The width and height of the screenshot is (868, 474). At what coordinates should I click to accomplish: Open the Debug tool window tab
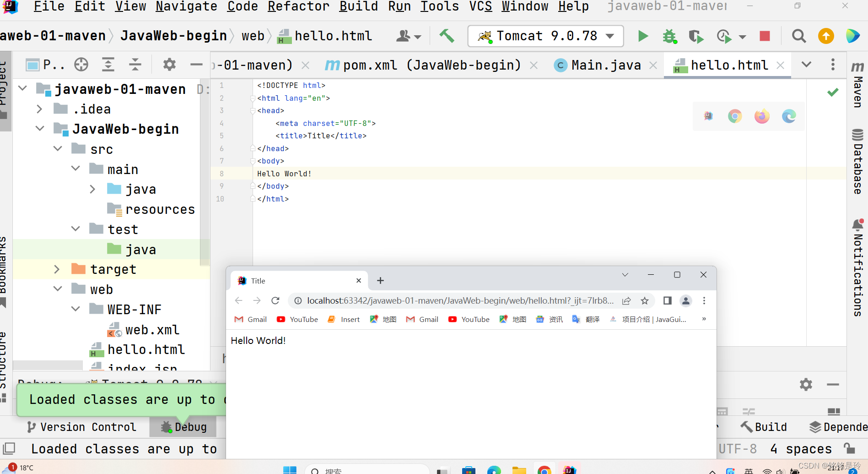(x=183, y=427)
